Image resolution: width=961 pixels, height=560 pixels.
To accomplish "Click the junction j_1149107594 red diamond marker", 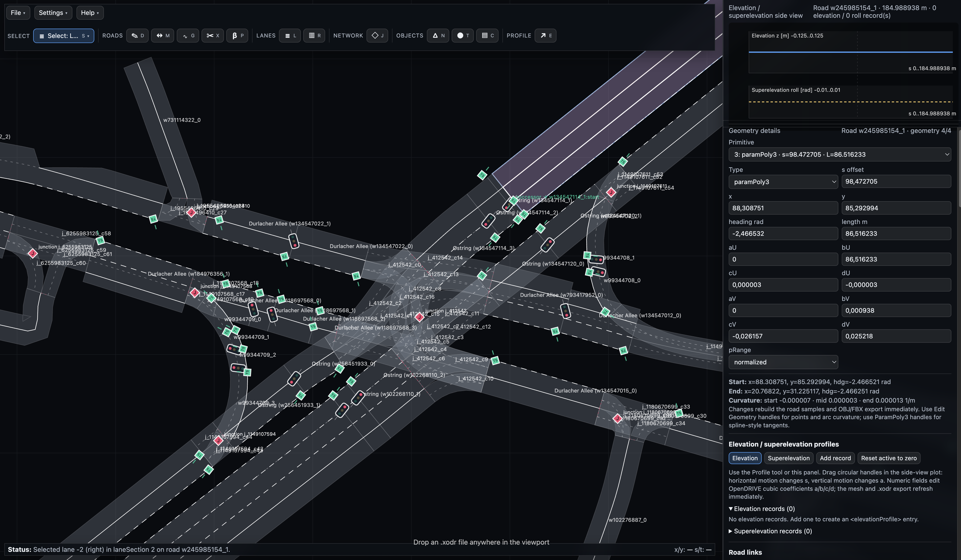I will 218,441.
